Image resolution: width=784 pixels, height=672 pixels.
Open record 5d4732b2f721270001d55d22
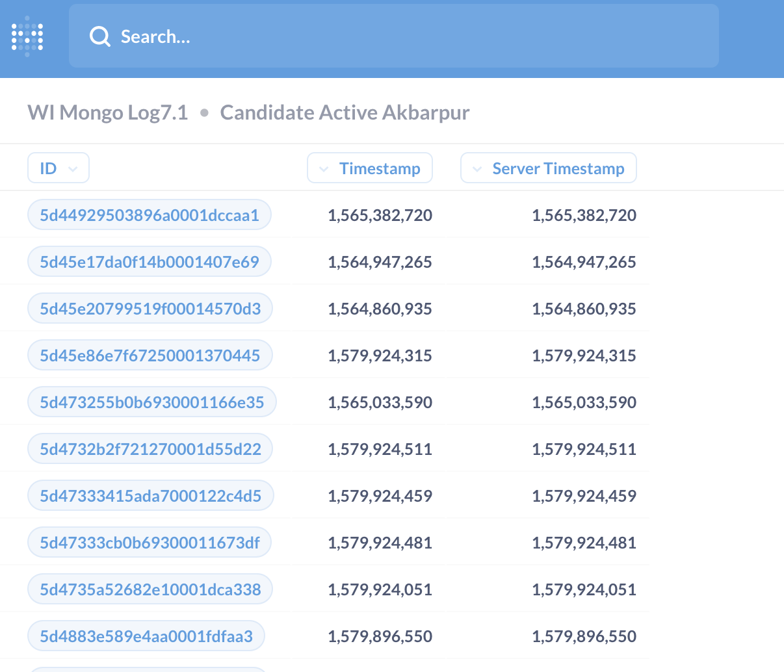tap(150, 449)
